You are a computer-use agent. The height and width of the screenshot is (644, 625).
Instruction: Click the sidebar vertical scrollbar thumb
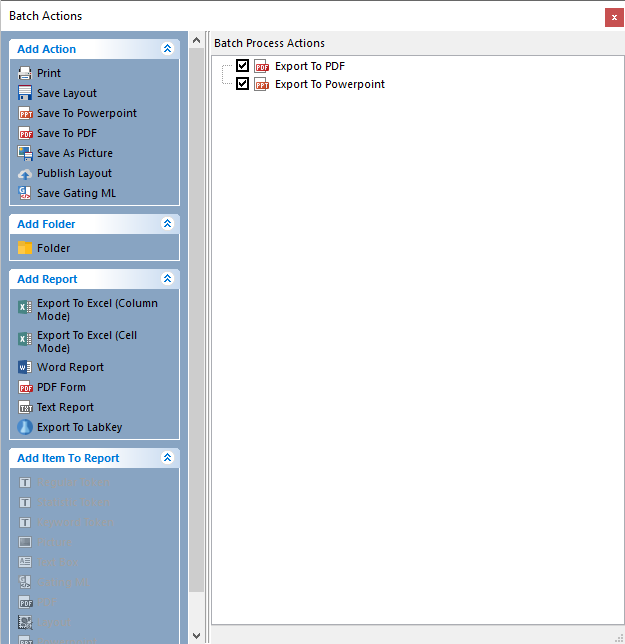click(196, 320)
